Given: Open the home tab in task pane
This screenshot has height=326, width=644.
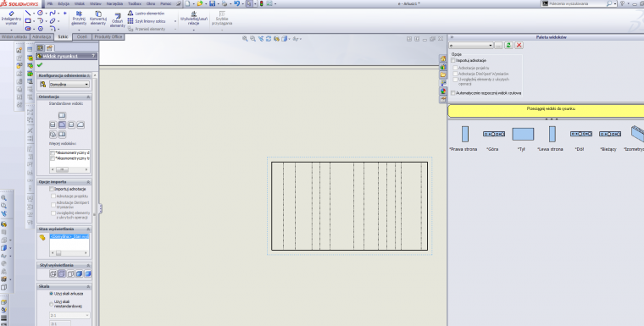Looking at the screenshot, I should (x=442, y=59).
